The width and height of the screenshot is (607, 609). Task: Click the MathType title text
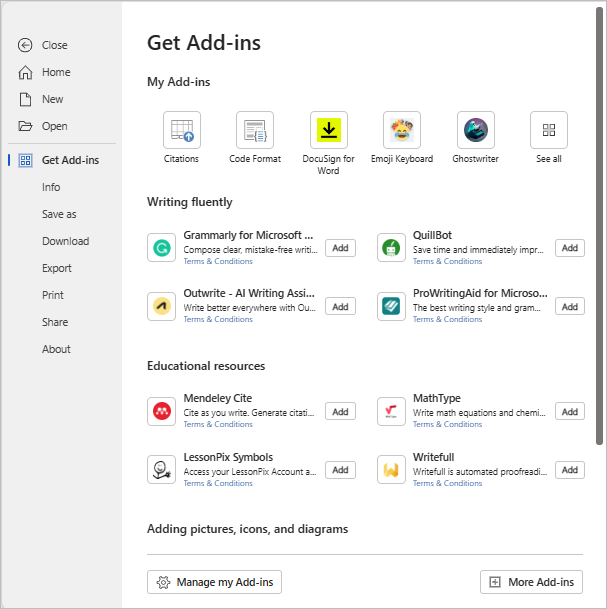(x=437, y=398)
